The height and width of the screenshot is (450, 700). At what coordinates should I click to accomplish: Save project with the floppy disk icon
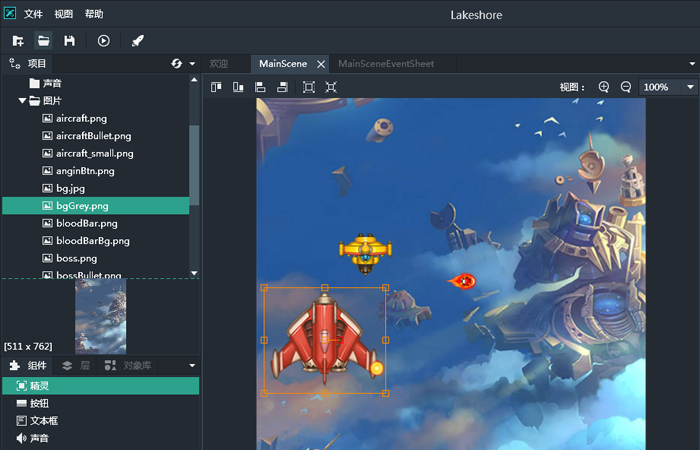click(69, 41)
